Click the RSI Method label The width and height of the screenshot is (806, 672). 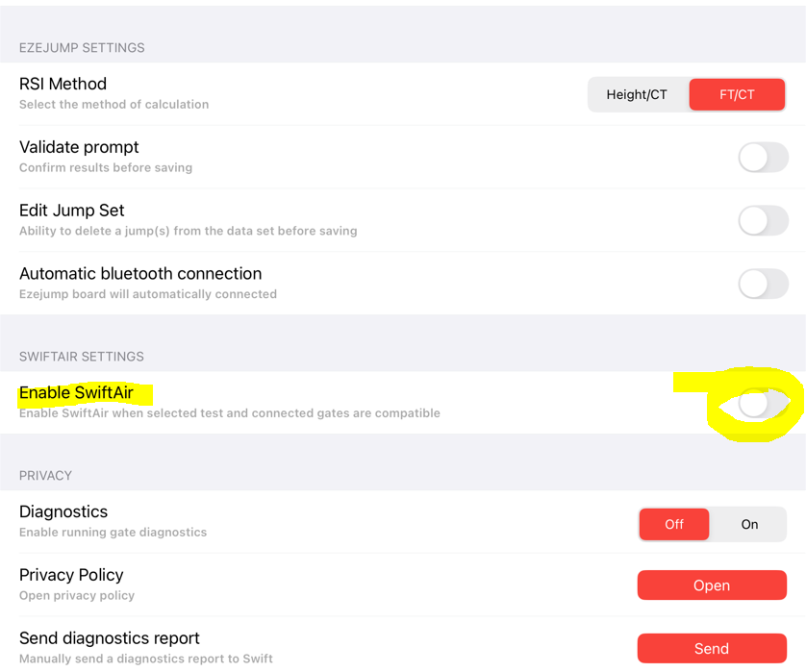point(63,84)
